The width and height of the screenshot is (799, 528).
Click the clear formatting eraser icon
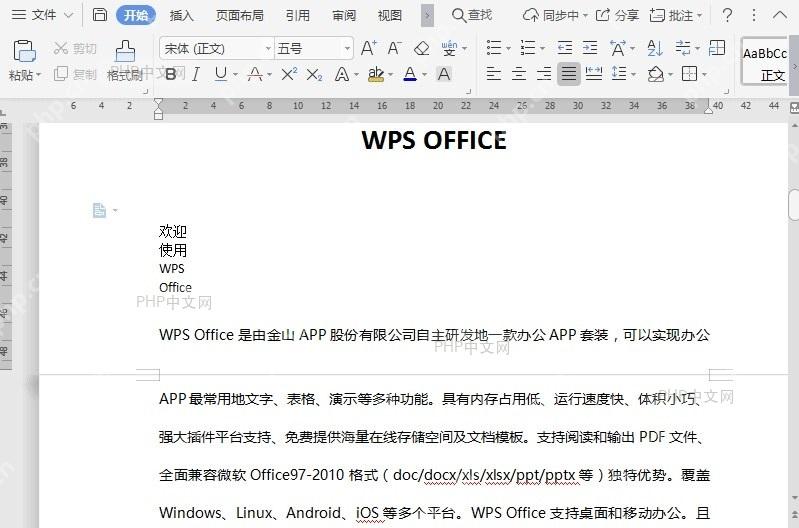421,48
